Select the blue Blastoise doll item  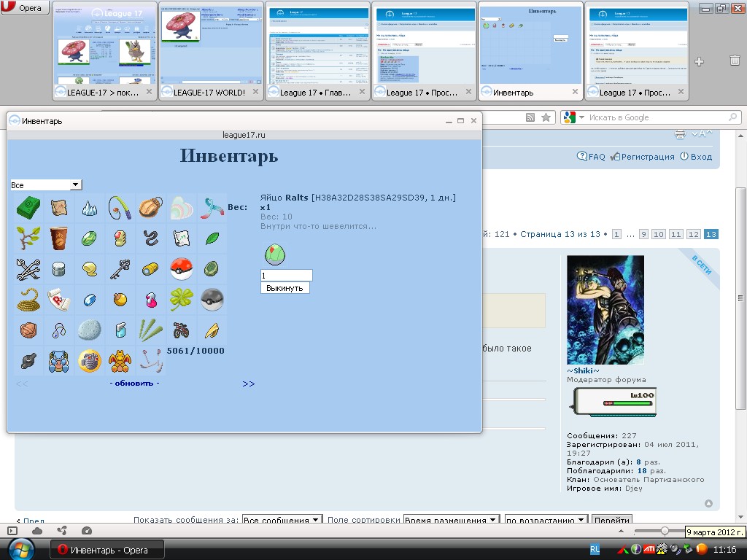(59, 361)
